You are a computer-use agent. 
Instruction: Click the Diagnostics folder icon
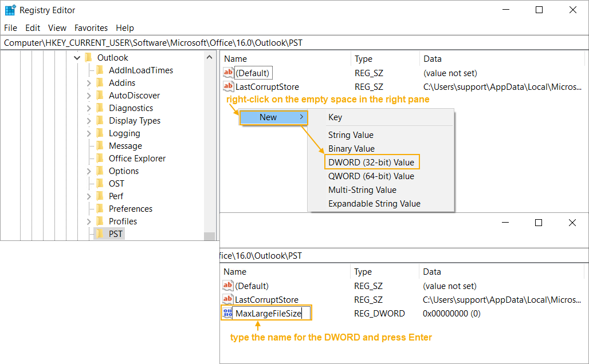(100, 108)
